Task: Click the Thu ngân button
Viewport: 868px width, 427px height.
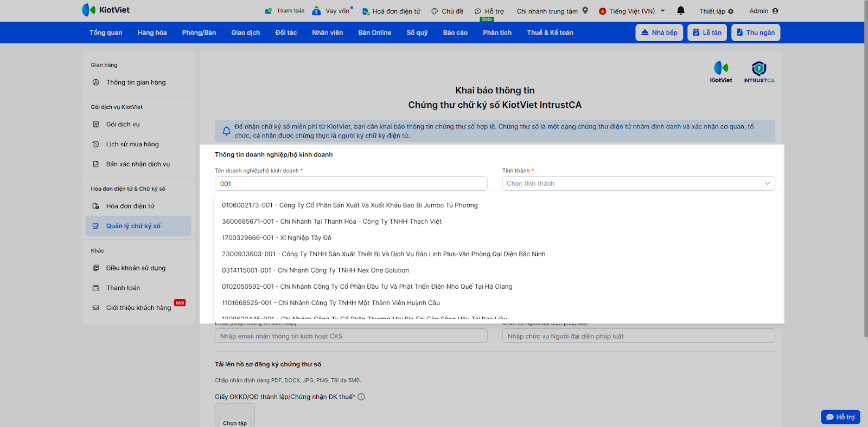Action: point(756,33)
